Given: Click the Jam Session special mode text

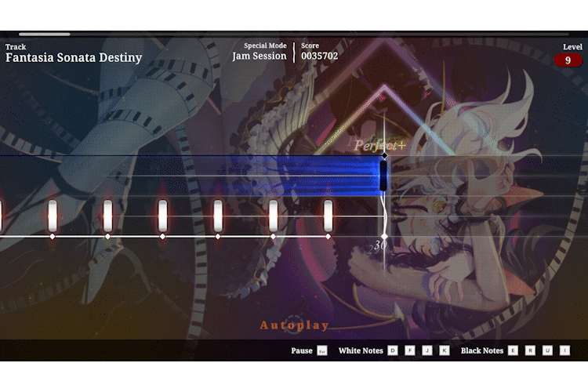Looking at the screenshot, I should coord(260,56).
